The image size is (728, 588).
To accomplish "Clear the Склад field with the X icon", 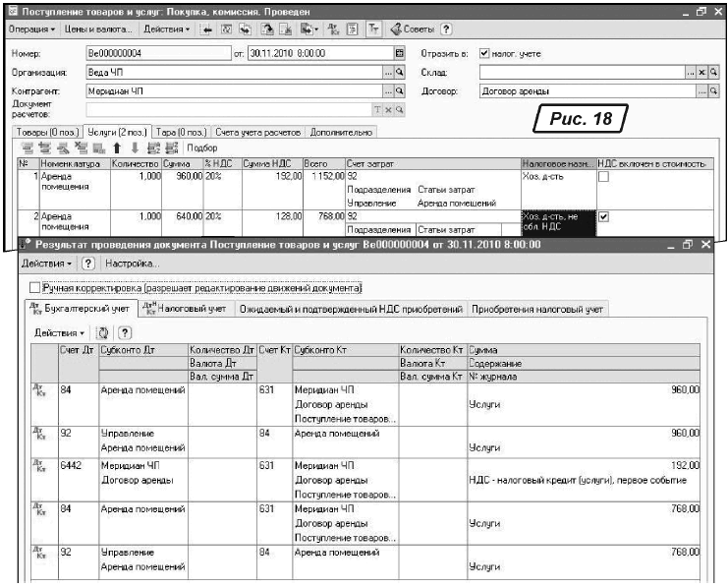I will pos(701,73).
